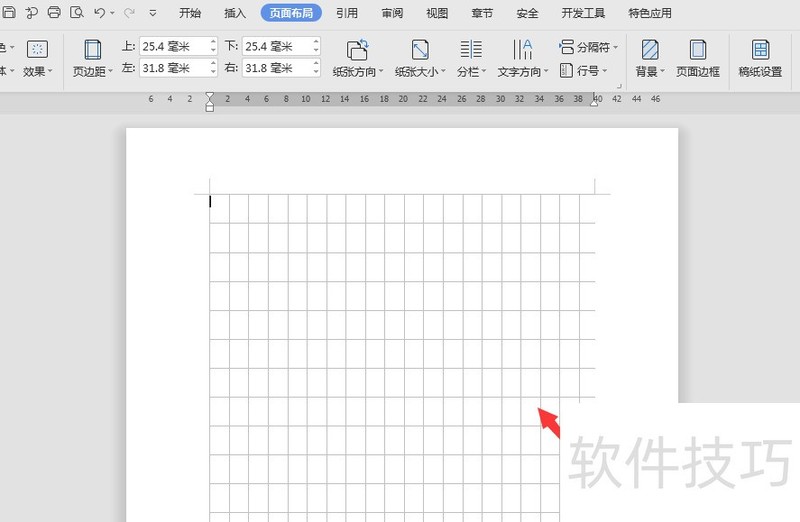Open quick access toolbar customize dropdown

[x=153, y=13]
